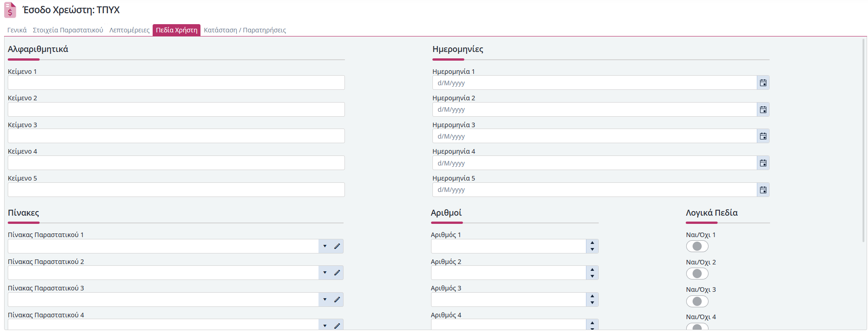Click the Αριθμός 4 spinner arrows
The height and width of the screenshot is (331, 868).
tap(592, 325)
